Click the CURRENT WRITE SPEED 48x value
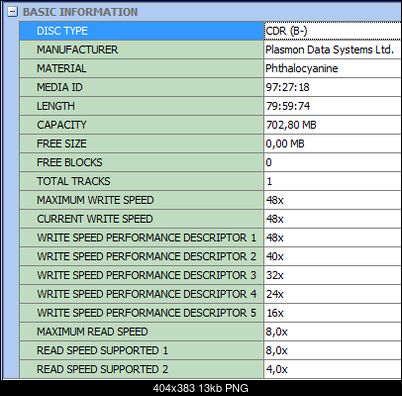This screenshot has height=396, width=402. tap(275, 219)
